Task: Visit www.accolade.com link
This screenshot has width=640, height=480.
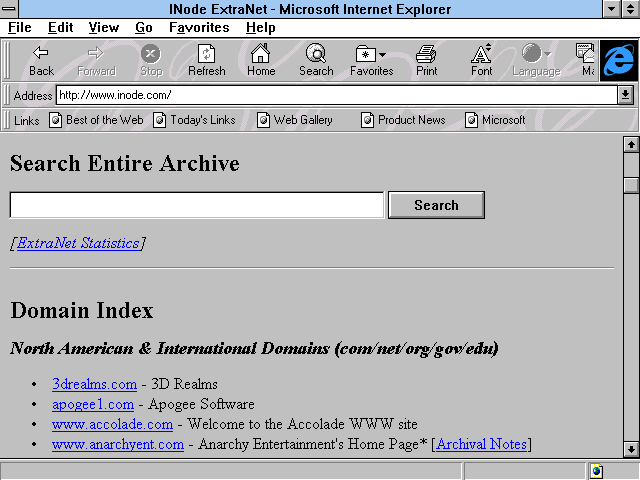Action: pyautogui.click(x=112, y=424)
